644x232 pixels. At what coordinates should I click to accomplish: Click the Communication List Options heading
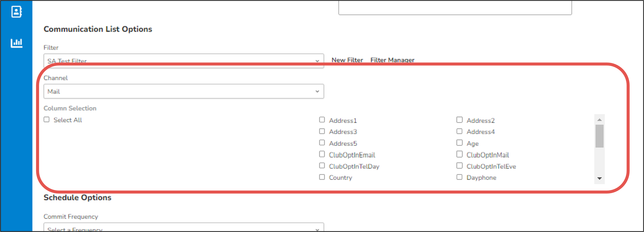pyautogui.click(x=98, y=29)
